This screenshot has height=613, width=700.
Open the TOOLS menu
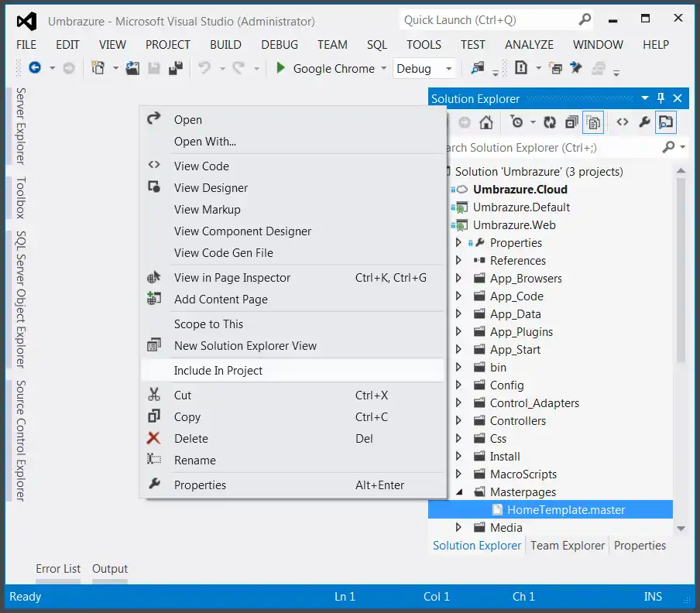[424, 45]
